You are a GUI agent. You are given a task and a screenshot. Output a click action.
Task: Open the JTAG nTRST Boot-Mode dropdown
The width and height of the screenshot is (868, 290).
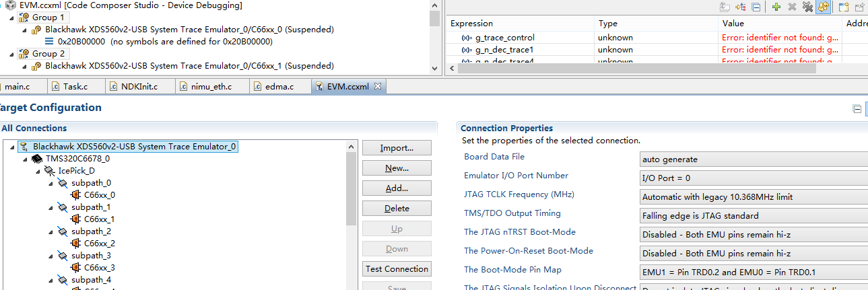click(753, 235)
